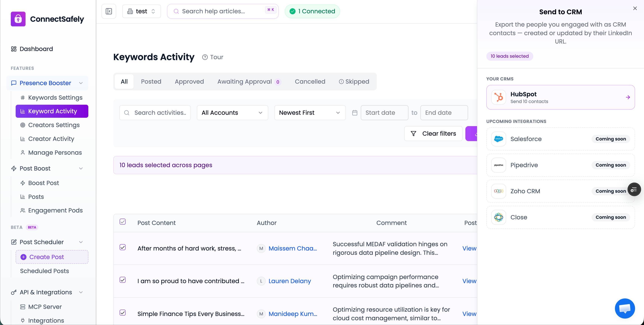Image resolution: width=644 pixels, height=325 pixels.
Task: Click the Search activities input field
Action: pyautogui.click(x=155, y=113)
